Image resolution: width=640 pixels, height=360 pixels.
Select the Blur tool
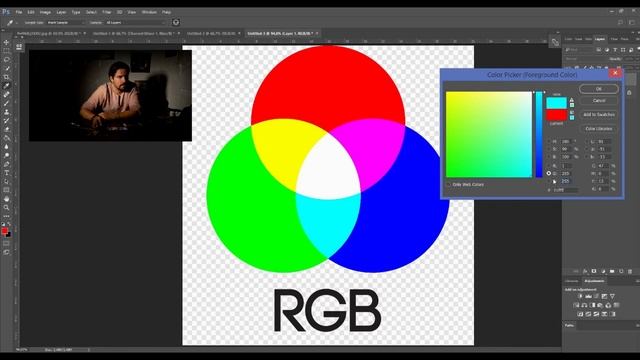pyautogui.click(x=6, y=147)
